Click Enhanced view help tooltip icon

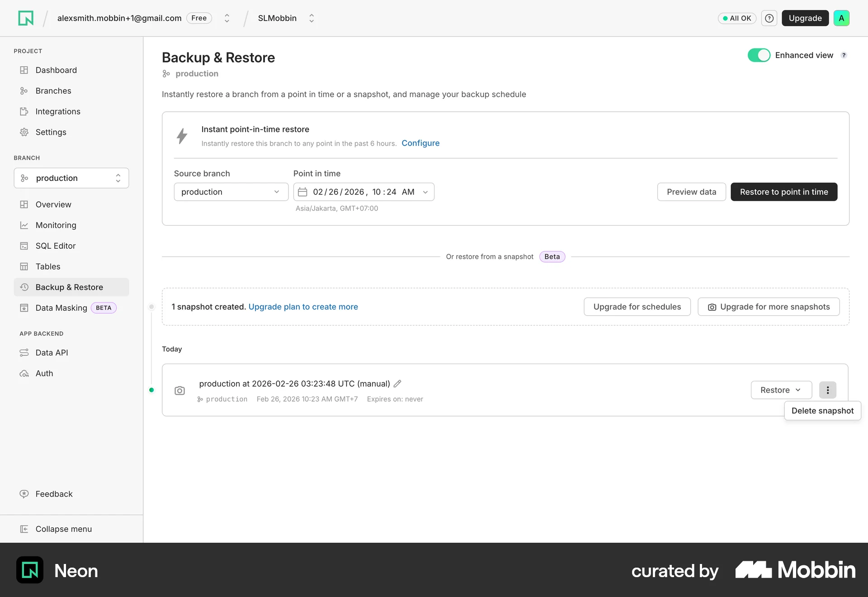(844, 55)
